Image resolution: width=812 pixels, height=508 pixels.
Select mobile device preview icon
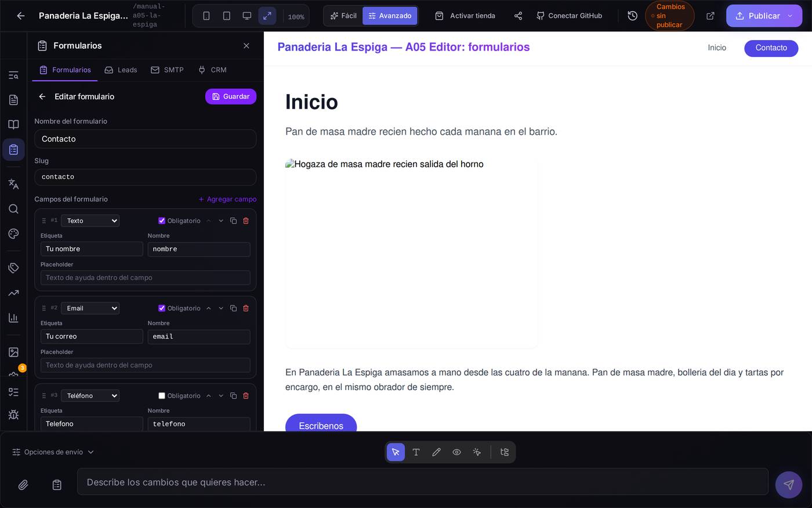206,16
